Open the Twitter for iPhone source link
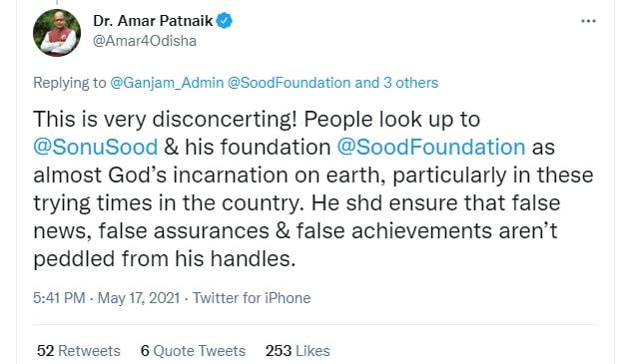Image resolution: width=620 pixels, height=364 pixels. click(252, 297)
